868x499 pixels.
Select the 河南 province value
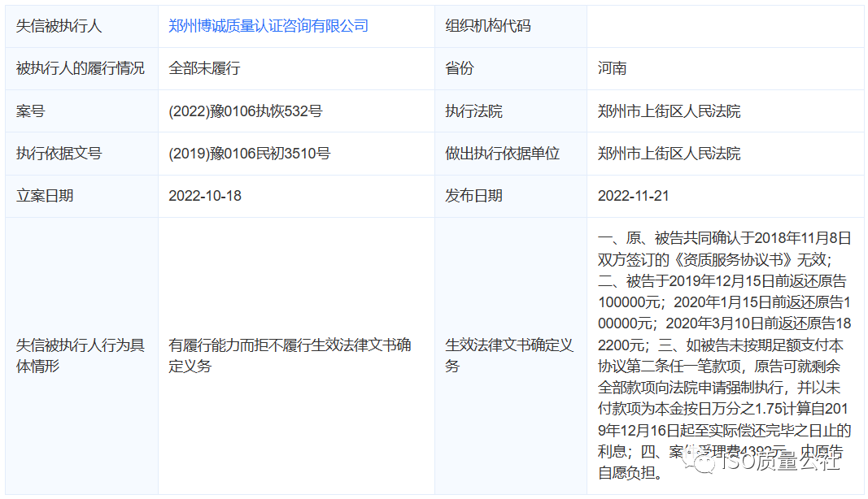click(613, 68)
